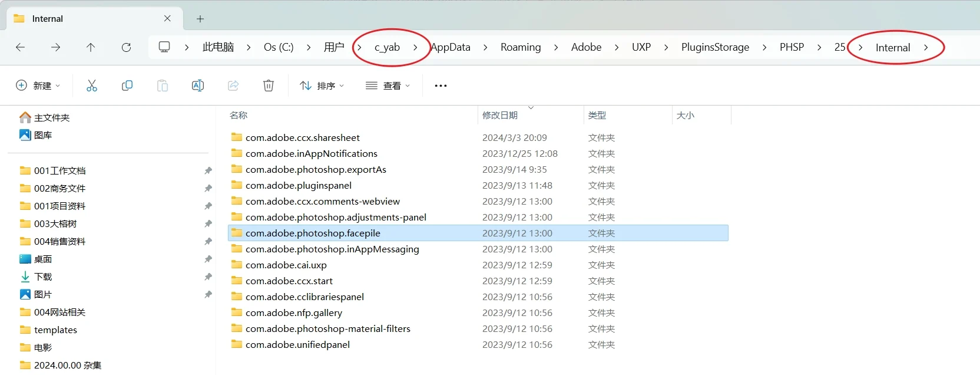Click the computer monitor icon in address bar
This screenshot has height=375, width=980.
click(164, 47)
